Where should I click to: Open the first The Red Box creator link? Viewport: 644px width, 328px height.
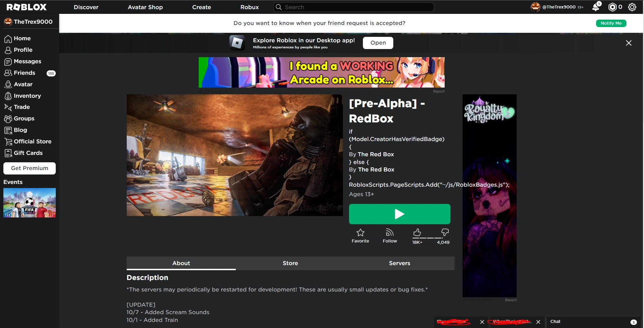coord(376,154)
